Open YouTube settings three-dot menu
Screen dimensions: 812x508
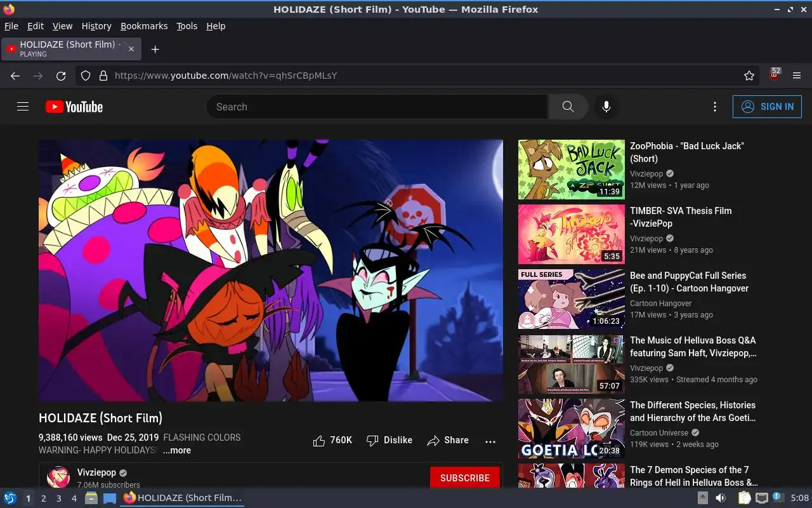[x=715, y=107]
